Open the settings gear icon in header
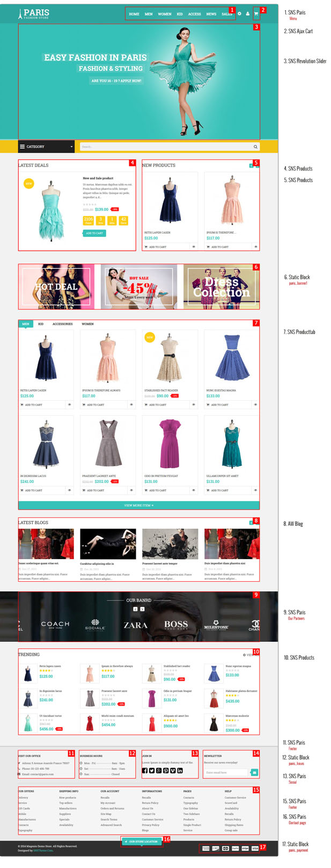Viewport: 331px width, 868px height. (240, 14)
